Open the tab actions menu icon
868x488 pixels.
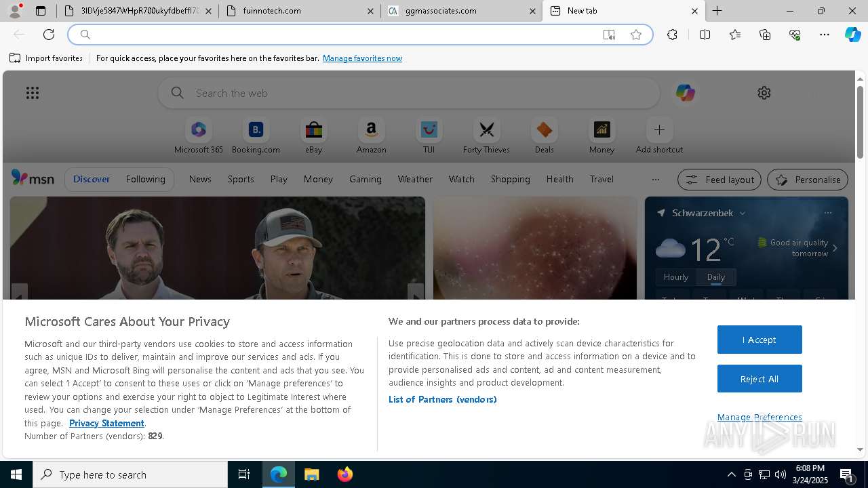click(41, 11)
